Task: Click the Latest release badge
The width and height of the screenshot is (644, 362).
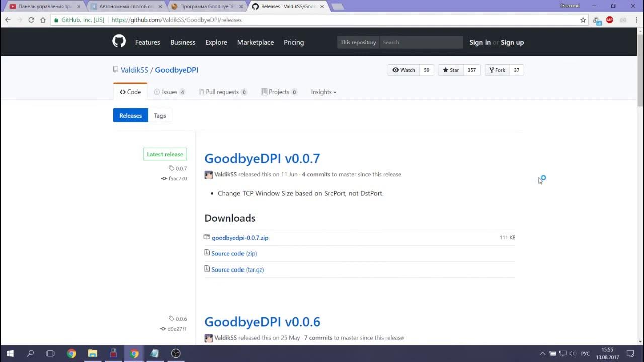Action: (x=165, y=154)
